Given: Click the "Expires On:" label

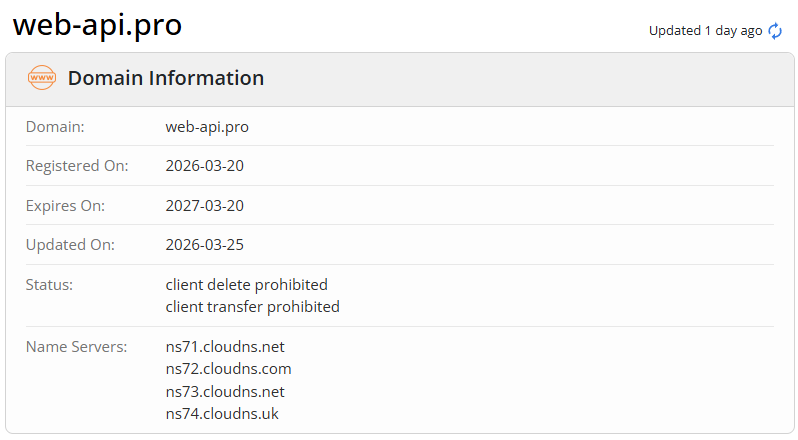Looking at the screenshot, I should point(65,206).
